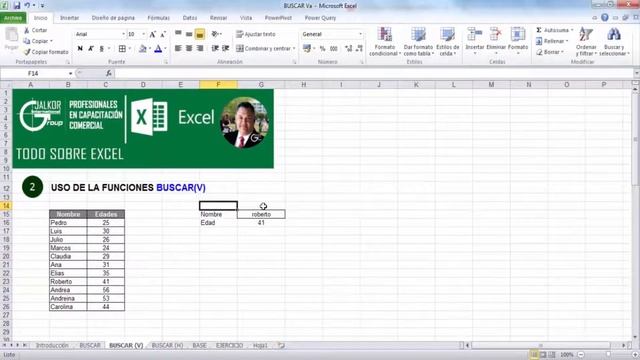Switch to the Power Query tab
This screenshot has width=640, height=360.
(320, 18)
